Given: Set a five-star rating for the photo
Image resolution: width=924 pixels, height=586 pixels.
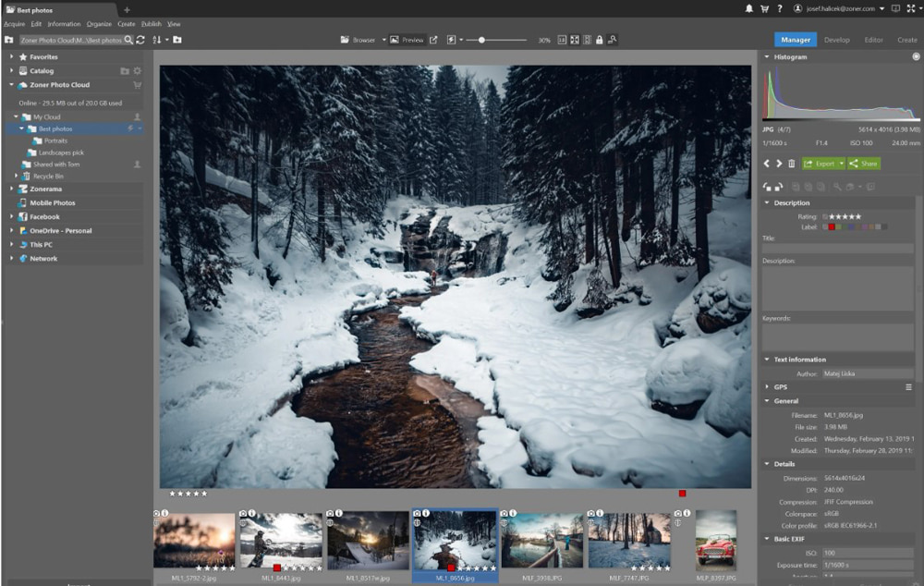Looking at the screenshot, I should coord(857,215).
